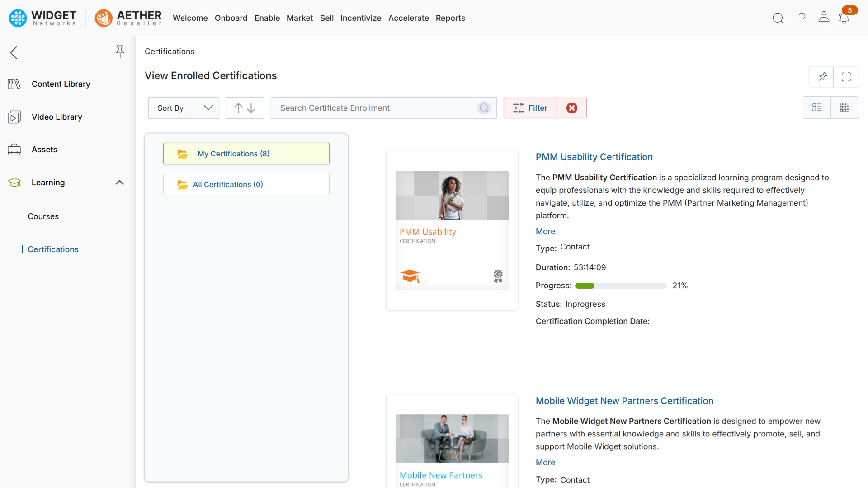Click the back arrow in the sidebar

13,52
